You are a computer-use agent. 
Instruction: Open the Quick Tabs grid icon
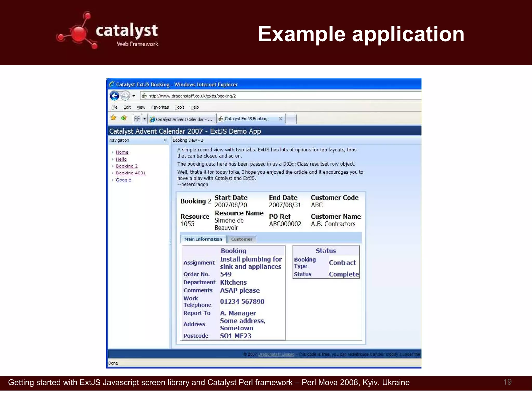137,119
